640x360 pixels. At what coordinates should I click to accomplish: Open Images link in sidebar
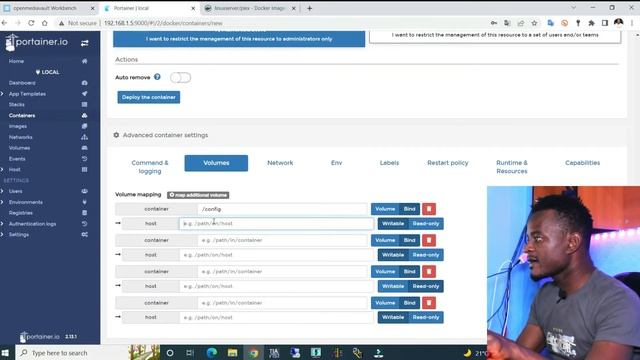18,126
